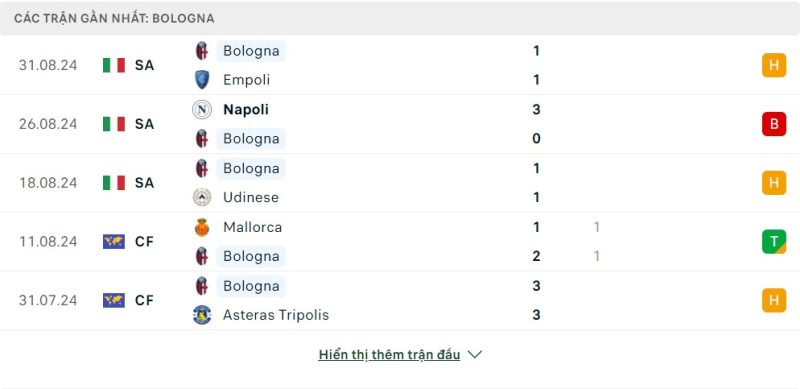Click world flag icon on 11.08.24 row
This screenshot has width=800, height=389.
click(x=114, y=241)
